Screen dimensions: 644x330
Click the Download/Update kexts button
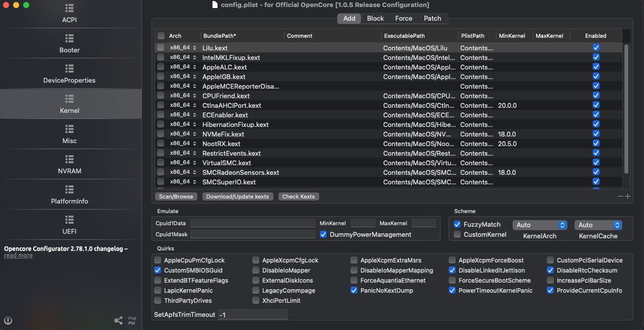tap(238, 196)
